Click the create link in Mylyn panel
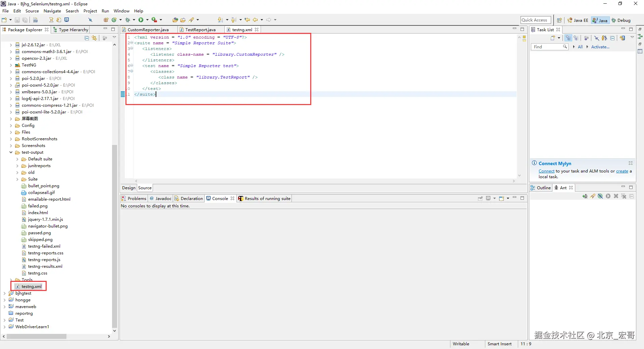 click(x=622, y=171)
